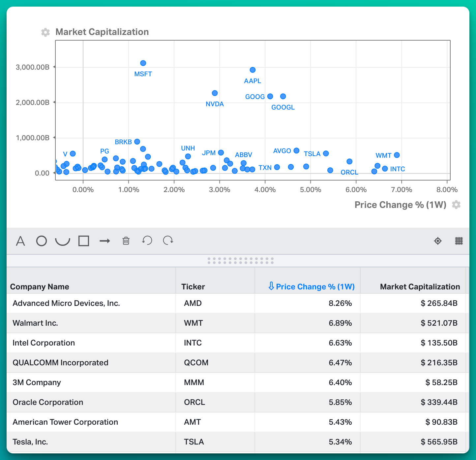Click the $ 265.84B market cap value
This screenshot has height=460, width=476.
[x=439, y=303]
